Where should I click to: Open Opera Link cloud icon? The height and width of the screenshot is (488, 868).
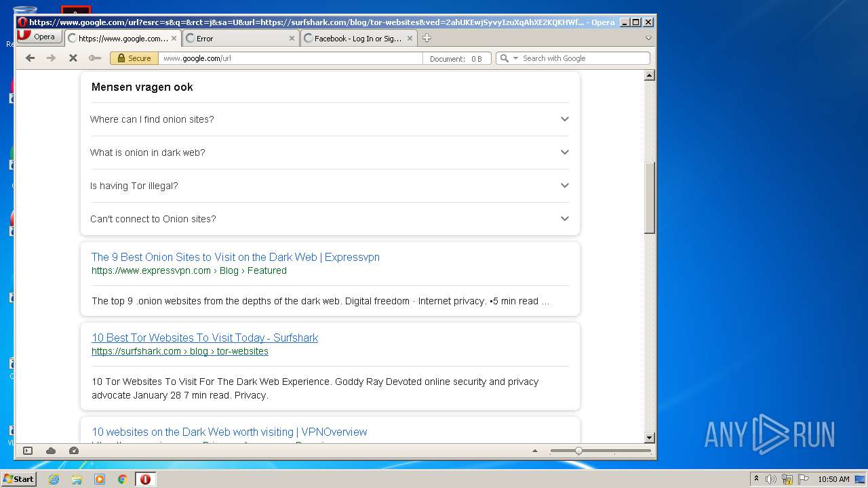coord(51,451)
